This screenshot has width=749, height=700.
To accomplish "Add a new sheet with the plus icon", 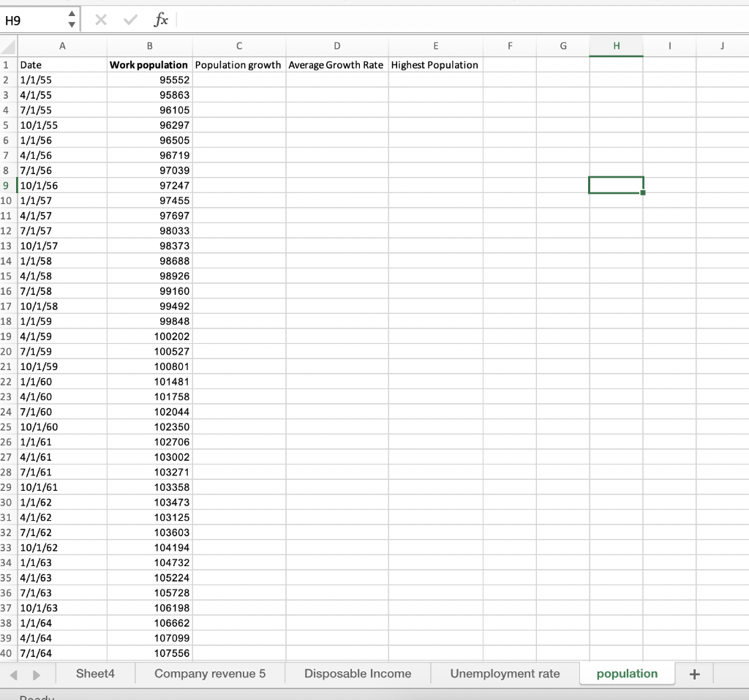I will (x=693, y=673).
